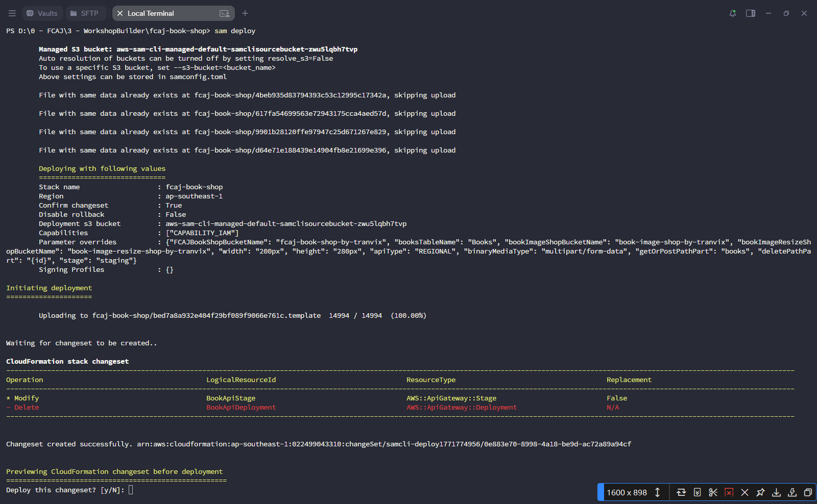
Task: Click the '* Modify' operation entry
Action: (x=22, y=398)
